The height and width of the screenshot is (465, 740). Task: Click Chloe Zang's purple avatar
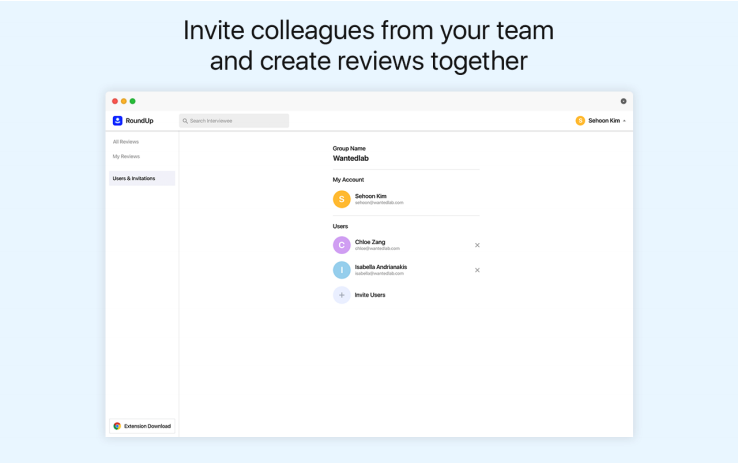pyautogui.click(x=342, y=245)
